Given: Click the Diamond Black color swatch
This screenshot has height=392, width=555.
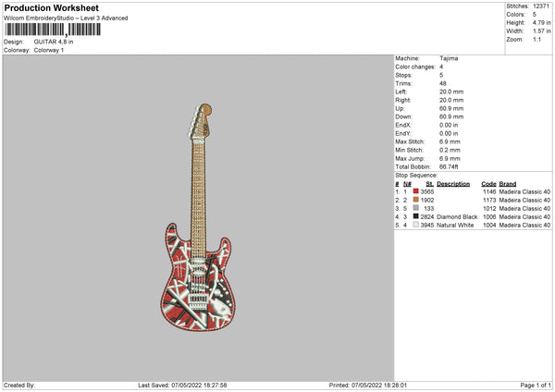Looking at the screenshot, I should click(415, 216).
